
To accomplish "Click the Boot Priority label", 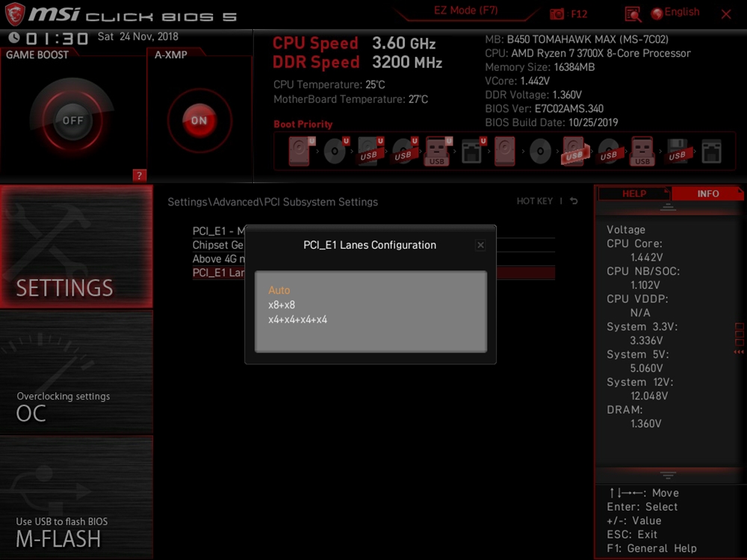I will pyautogui.click(x=303, y=124).
